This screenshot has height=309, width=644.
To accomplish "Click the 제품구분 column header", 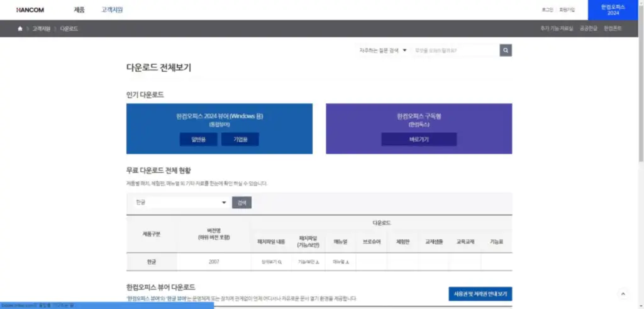I will coord(152,234).
